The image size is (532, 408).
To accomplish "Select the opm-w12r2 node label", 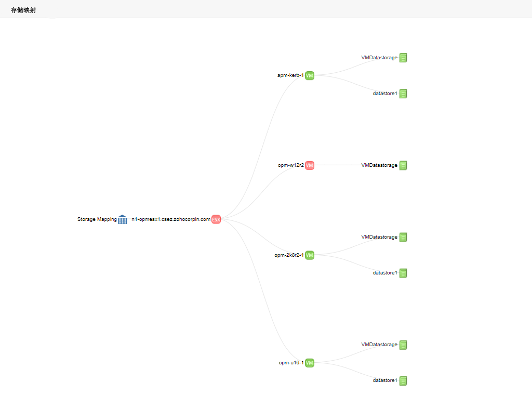I will 291,165.
